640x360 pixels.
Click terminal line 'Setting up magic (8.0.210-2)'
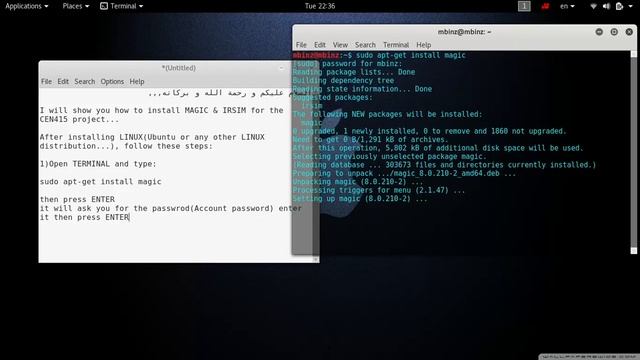[360, 199]
